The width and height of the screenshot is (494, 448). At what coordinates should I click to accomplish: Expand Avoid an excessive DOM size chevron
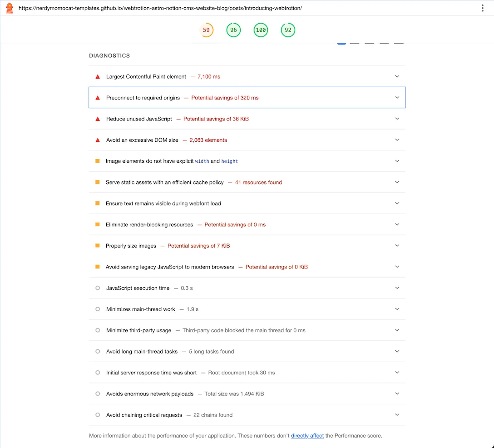coord(397,140)
